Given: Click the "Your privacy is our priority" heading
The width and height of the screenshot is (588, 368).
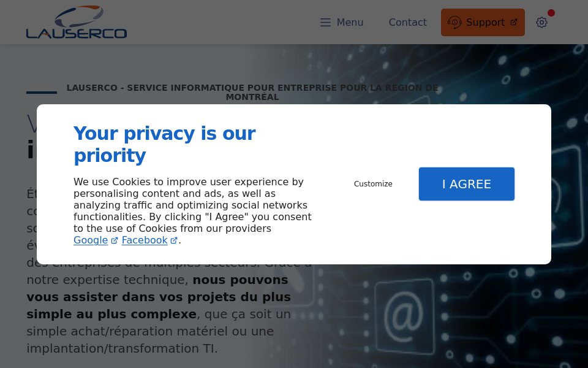Looking at the screenshot, I should pos(164,144).
